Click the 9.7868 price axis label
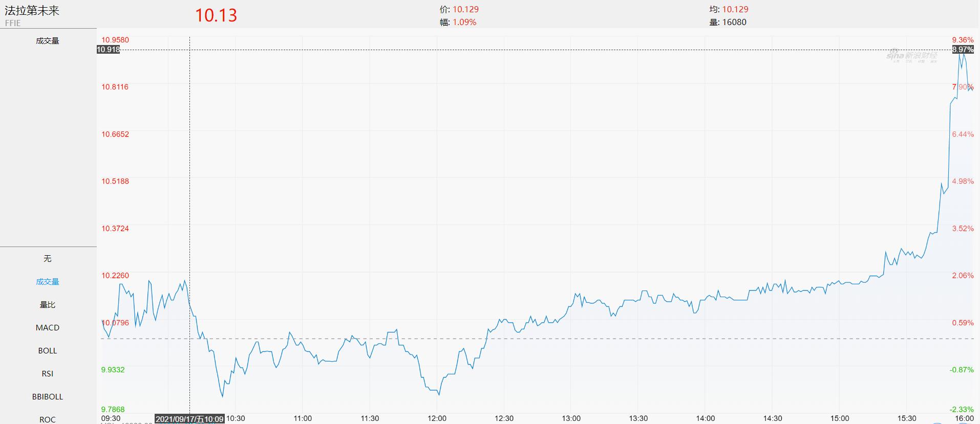This screenshot has height=424, width=980. [x=113, y=409]
